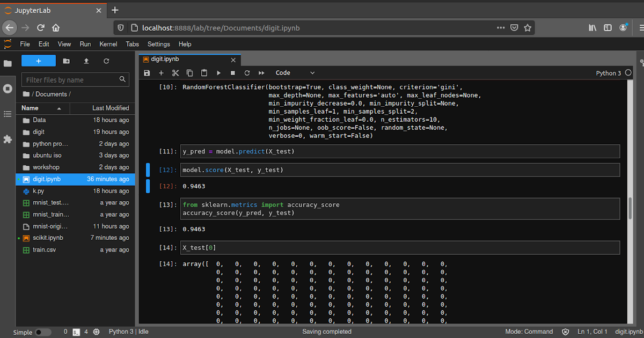
Task: Click the Python 3 kernel name button
Action: (x=608, y=73)
